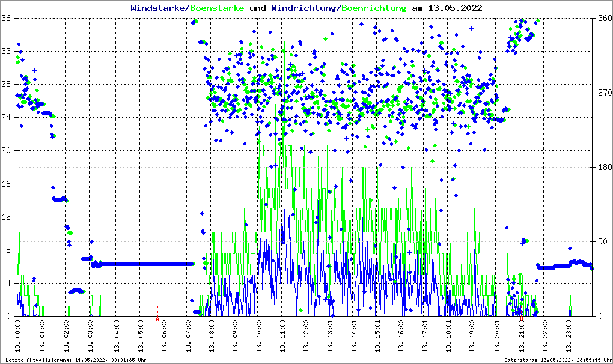The height and width of the screenshot is (364, 613).
Task: Click the right axis value 90
Action: pyautogui.click(x=601, y=242)
